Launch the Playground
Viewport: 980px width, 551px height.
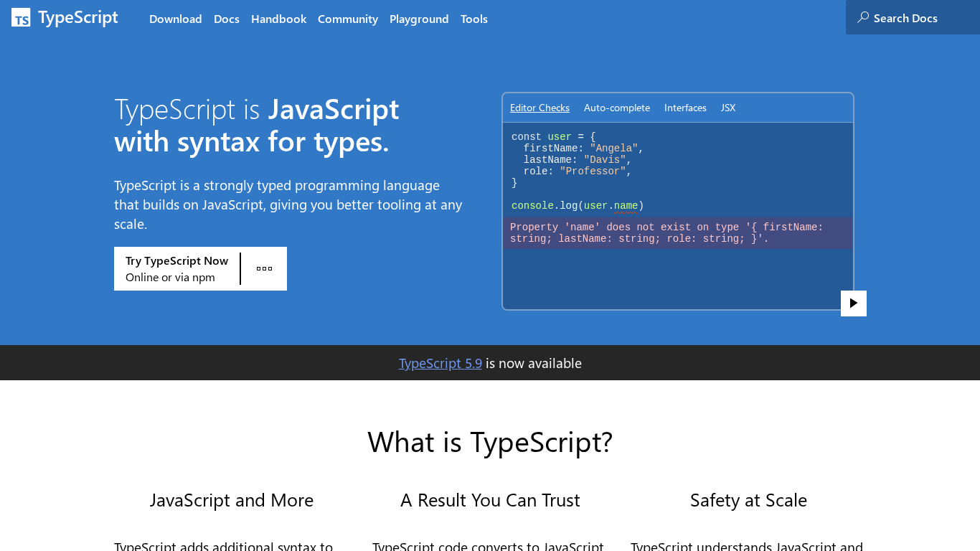click(x=419, y=19)
